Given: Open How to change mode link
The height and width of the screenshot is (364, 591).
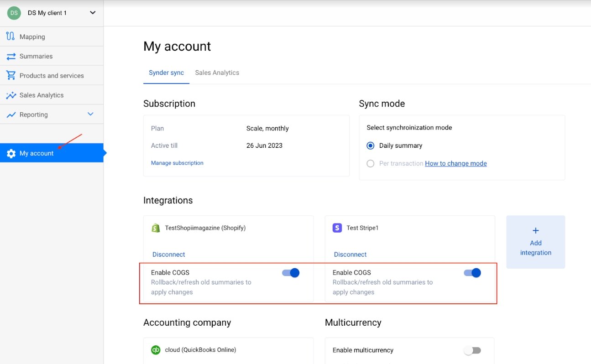Looking at the screenshot, I should (x=455, y=163).
